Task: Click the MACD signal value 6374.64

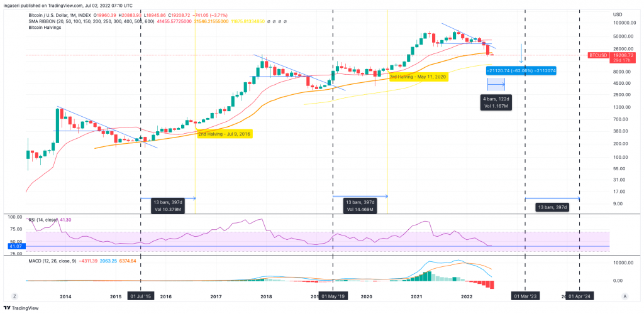Action: (x=128, y=261)
